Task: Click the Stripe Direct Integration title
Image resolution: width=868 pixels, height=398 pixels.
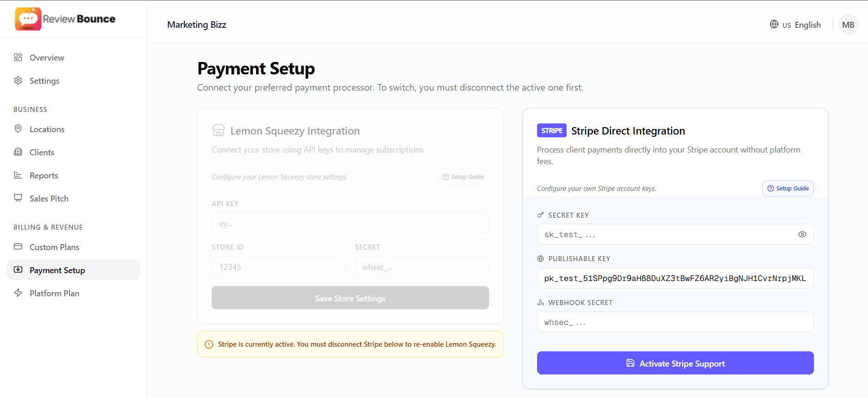Action: [628, 131]
